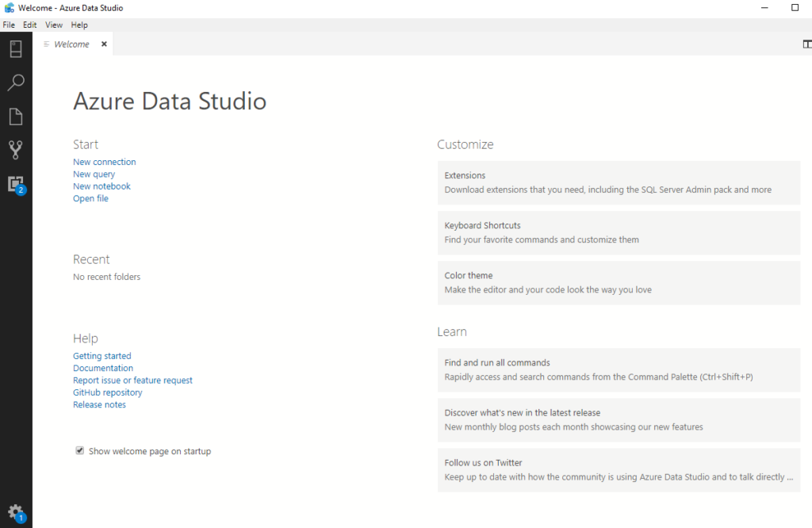Open the Color theme customization card

(619, 282)
